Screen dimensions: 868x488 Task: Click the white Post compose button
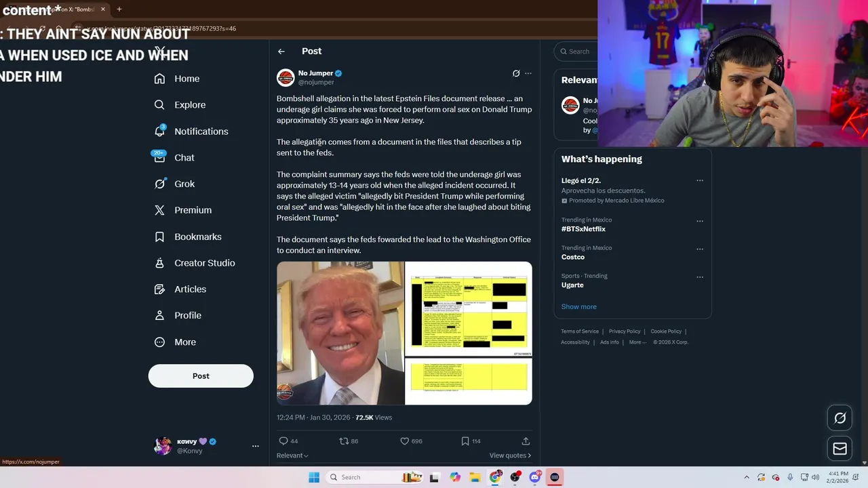click(x=201, y=376)
